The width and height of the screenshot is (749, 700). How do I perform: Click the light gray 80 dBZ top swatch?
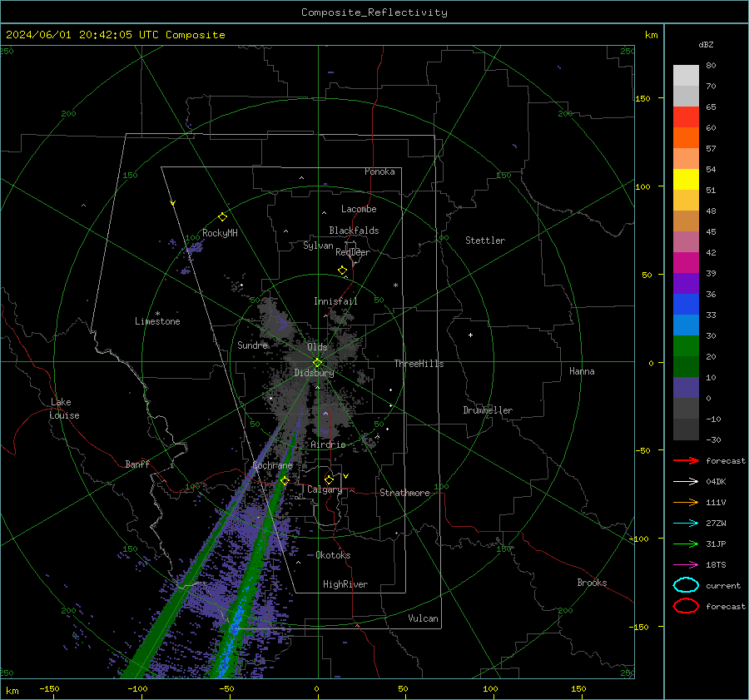click(686, 76)
